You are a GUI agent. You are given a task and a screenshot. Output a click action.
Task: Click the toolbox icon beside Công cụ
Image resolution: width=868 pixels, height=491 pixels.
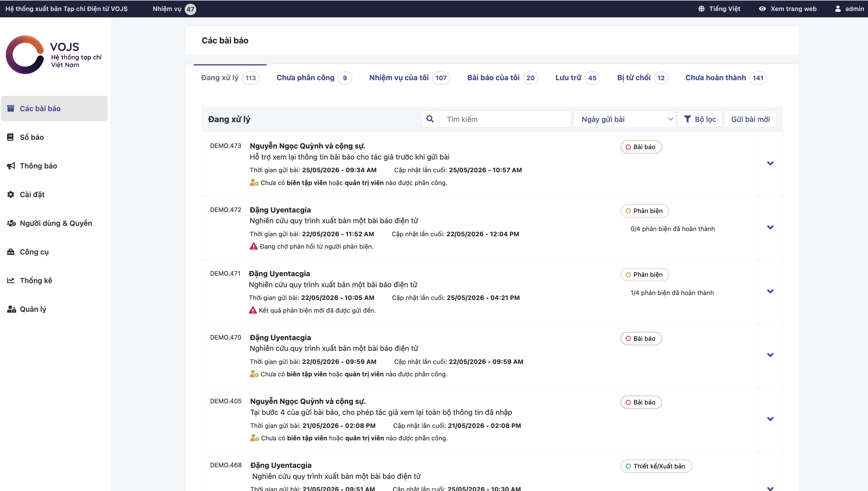point(11,252)
